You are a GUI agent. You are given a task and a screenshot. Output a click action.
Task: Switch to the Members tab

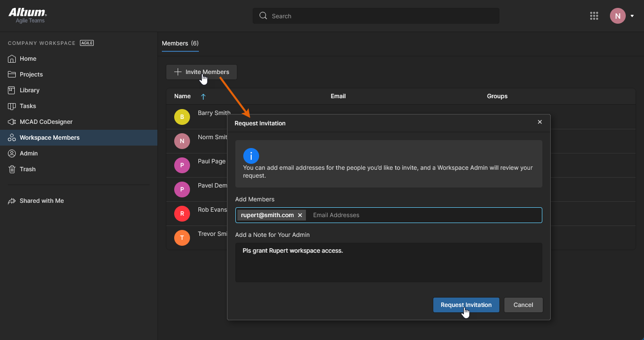click(x=180, y=43)
